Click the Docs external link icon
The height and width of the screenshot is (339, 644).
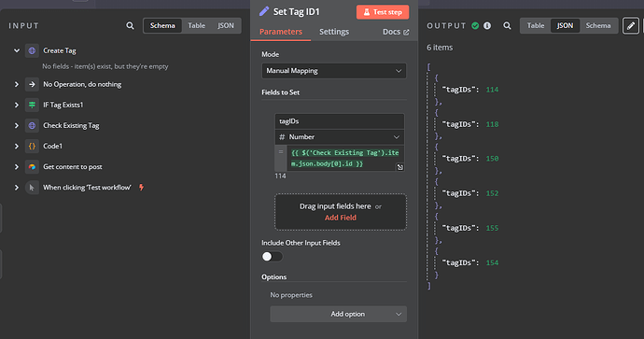click(406, 32)
